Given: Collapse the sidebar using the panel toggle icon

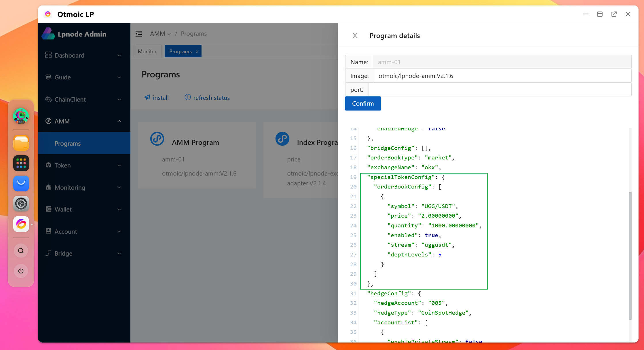Looking at the screenshot, I should [x=139, y=34].
